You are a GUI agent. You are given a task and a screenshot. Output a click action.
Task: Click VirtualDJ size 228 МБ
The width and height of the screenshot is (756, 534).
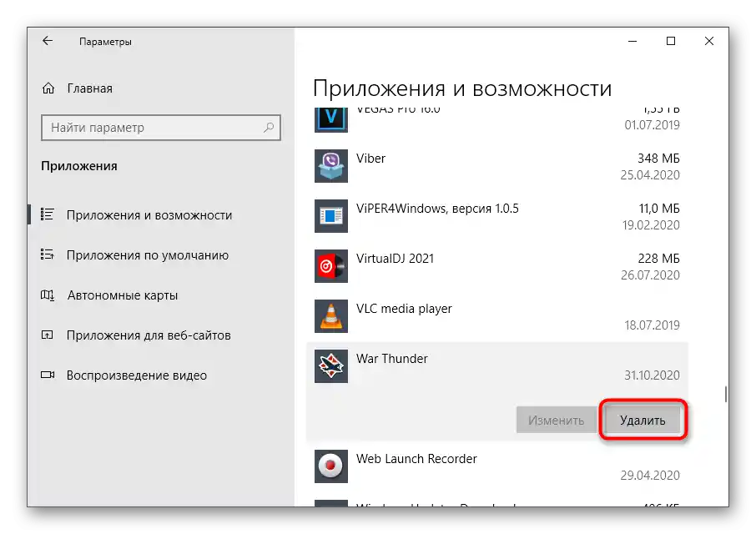(658, 259)
